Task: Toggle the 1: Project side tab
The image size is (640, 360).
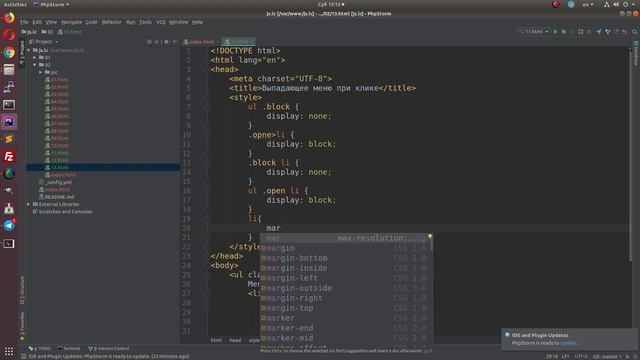Action: (22, 53)
